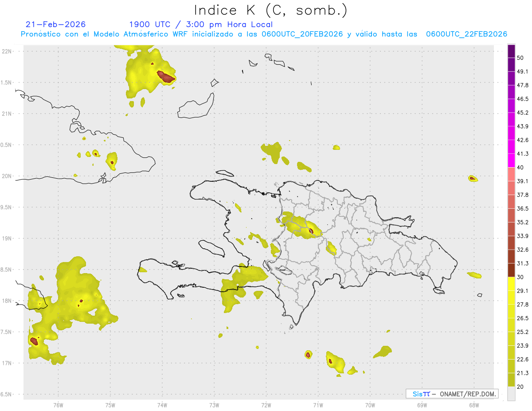Click the '42.6' colorbar label

[523, 140]
